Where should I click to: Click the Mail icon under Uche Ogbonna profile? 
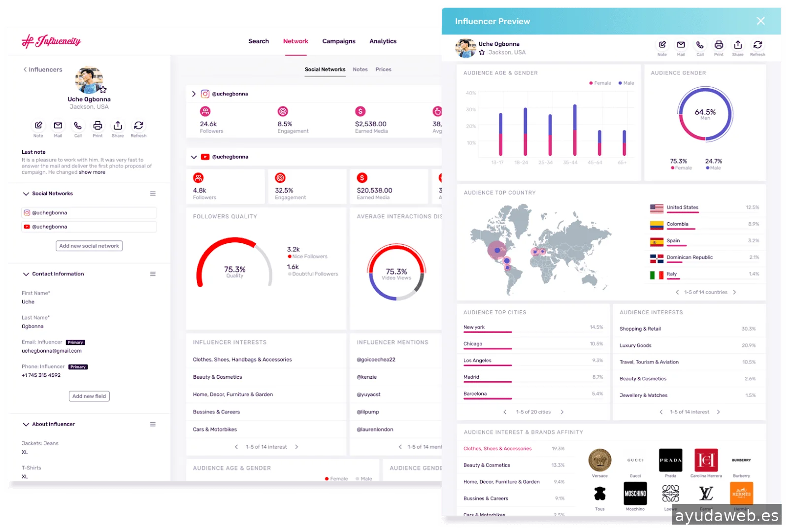tap(58, 126)
